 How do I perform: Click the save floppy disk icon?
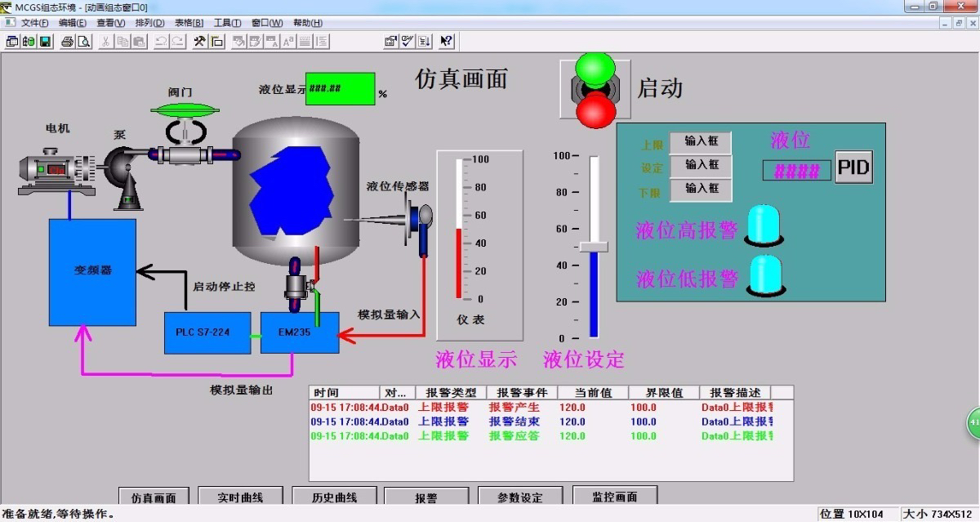coord(45,41)
